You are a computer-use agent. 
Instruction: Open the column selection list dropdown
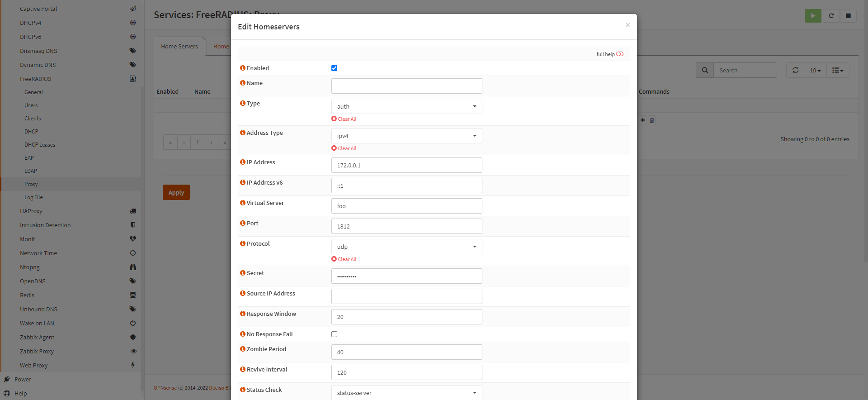(x=838, y=70)
